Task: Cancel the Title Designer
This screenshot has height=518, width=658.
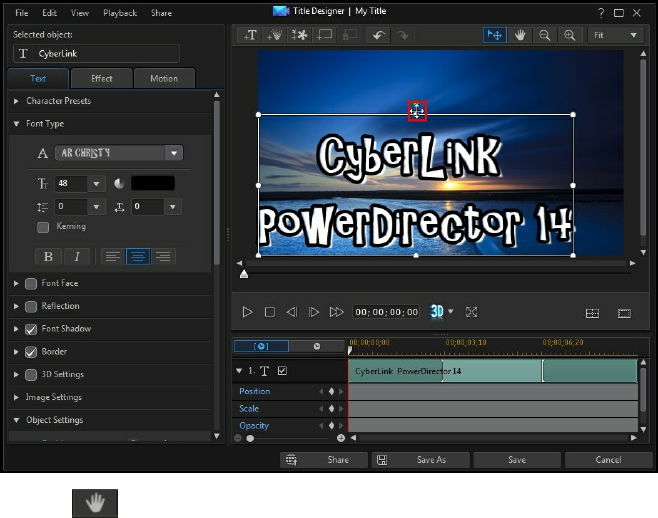Action: tap(608, 460)
